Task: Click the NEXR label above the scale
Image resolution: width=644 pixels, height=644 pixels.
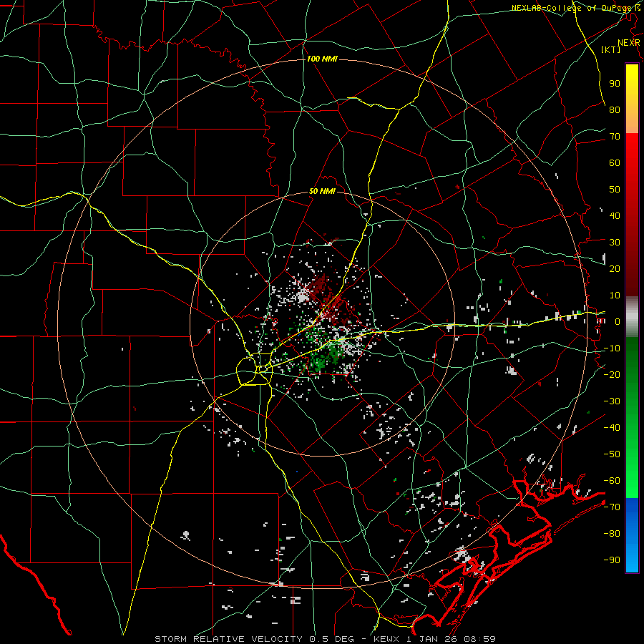Action: coord(629,43)
